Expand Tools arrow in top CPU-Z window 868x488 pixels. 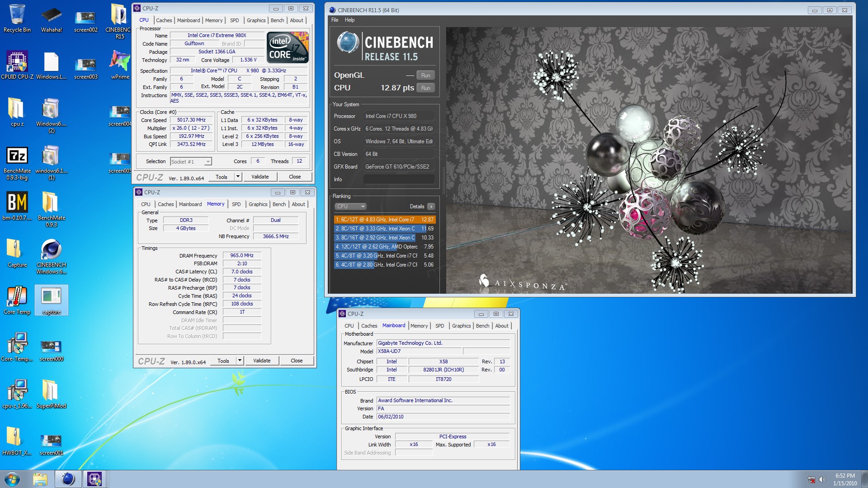[x=238, y=177]
